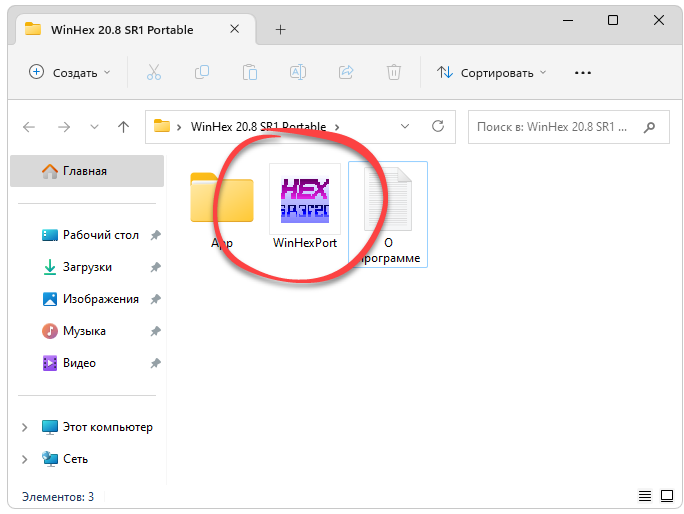Open Видео in the sidebar
The width and height of the screenshot is (684, 514).
coord(79,363)
